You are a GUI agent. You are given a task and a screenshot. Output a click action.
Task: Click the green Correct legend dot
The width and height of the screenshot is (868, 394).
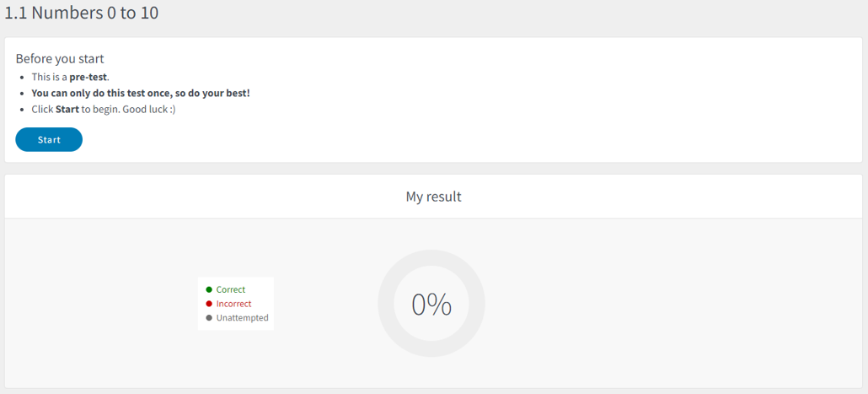(209, 290)
